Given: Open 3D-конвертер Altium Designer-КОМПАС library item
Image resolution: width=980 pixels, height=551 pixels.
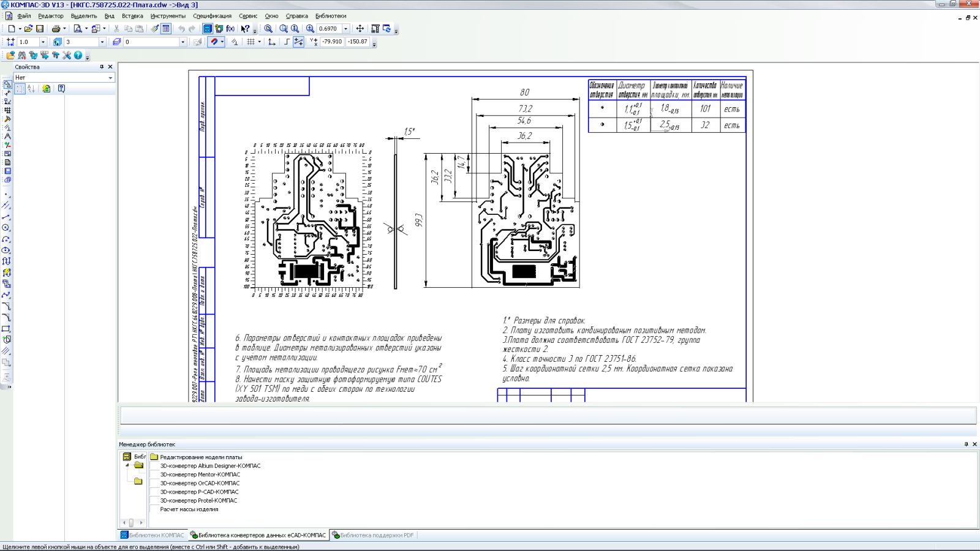Looking at the screenshot, I should click(x=210, y=466).
